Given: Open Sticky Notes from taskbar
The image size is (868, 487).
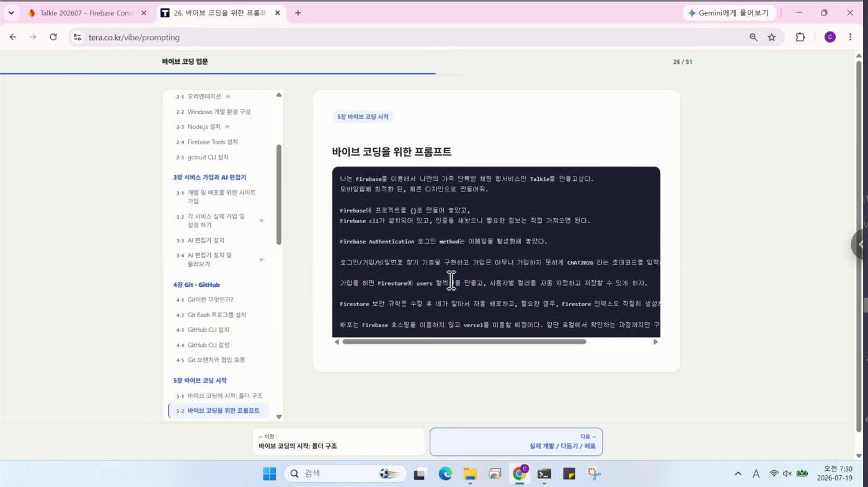Looking at the screenshot, I should point(569,474).
